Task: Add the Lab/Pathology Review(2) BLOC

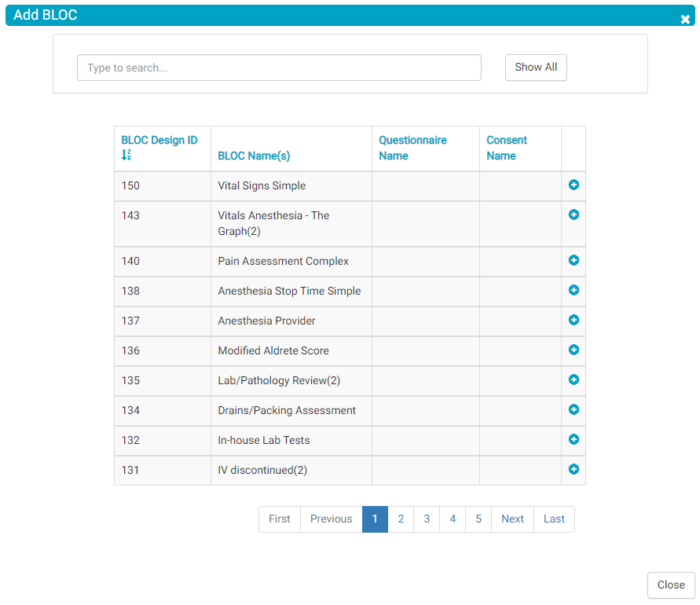Action: coord(574,379)
